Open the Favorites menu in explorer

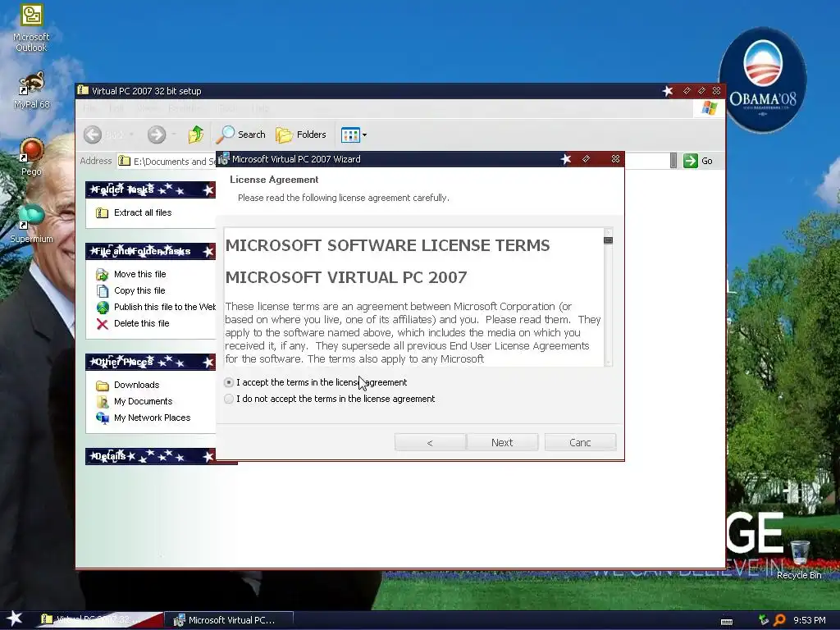tap(186, 109)
